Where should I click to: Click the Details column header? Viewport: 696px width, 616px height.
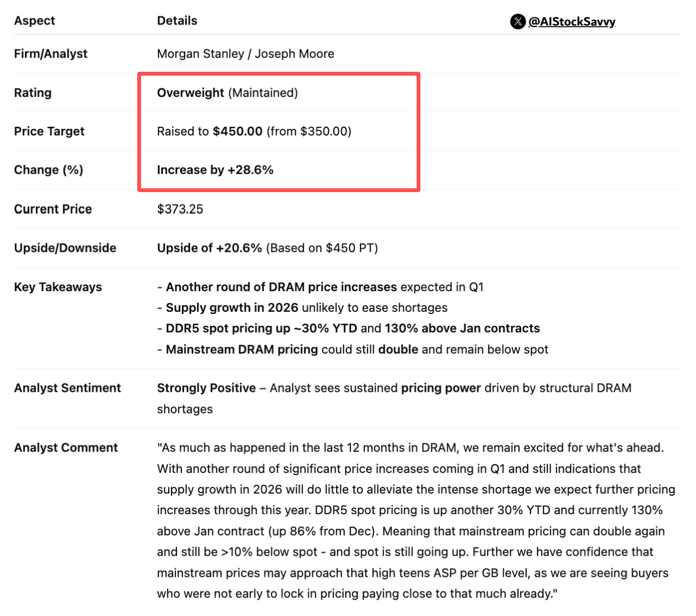[177, 21]
